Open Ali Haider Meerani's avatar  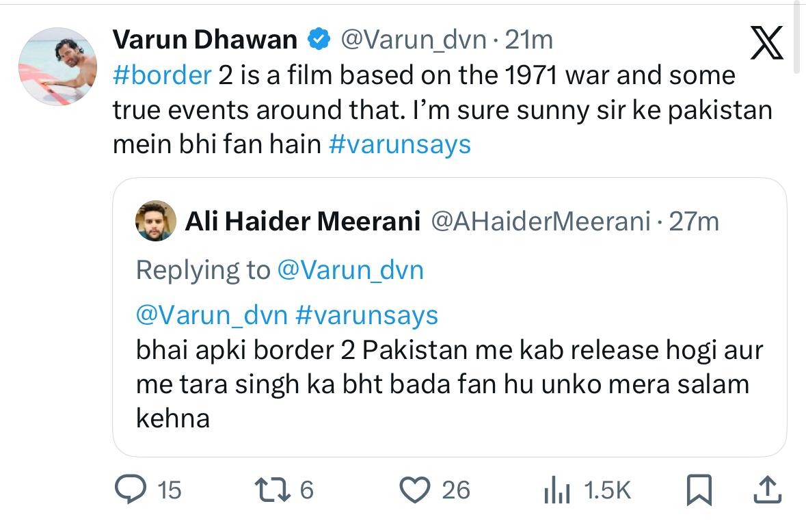pos(155,222)
